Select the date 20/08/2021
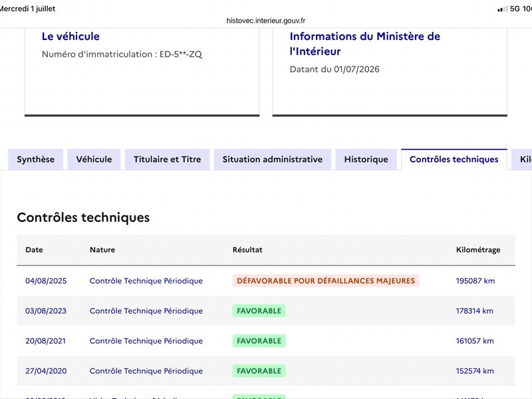This screenshot has width=532, height=399. click(45, 341)
